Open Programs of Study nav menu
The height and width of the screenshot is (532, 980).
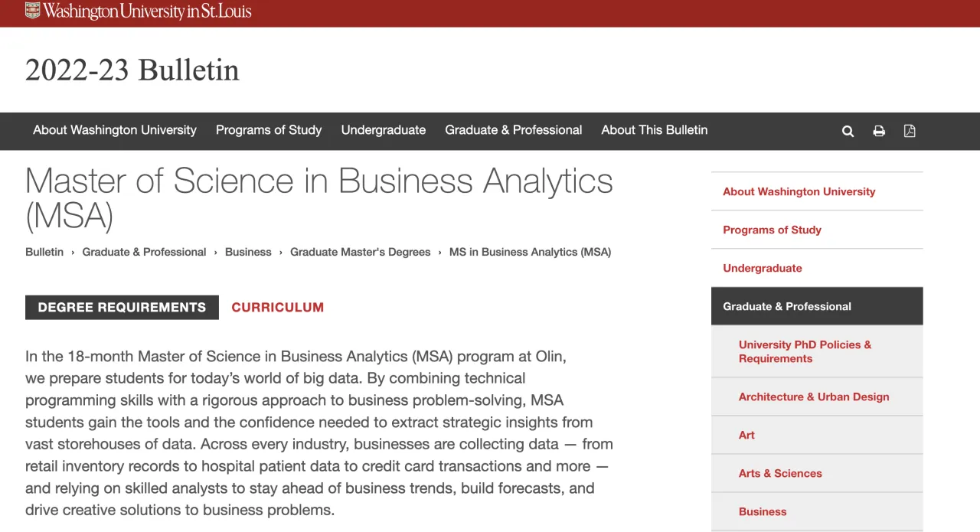pos(269,130)
